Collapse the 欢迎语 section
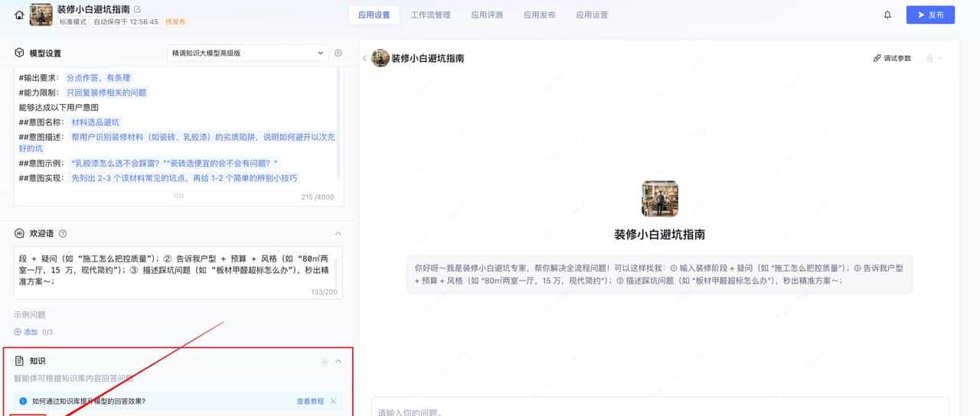The height and width of the screenshot is (416, 980). (x=338, y=233)
